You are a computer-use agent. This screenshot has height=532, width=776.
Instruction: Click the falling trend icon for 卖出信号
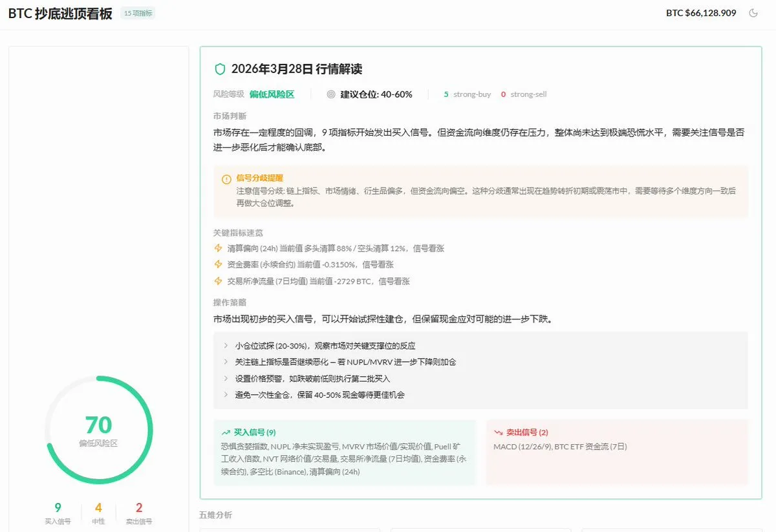(x=498, y=432)
